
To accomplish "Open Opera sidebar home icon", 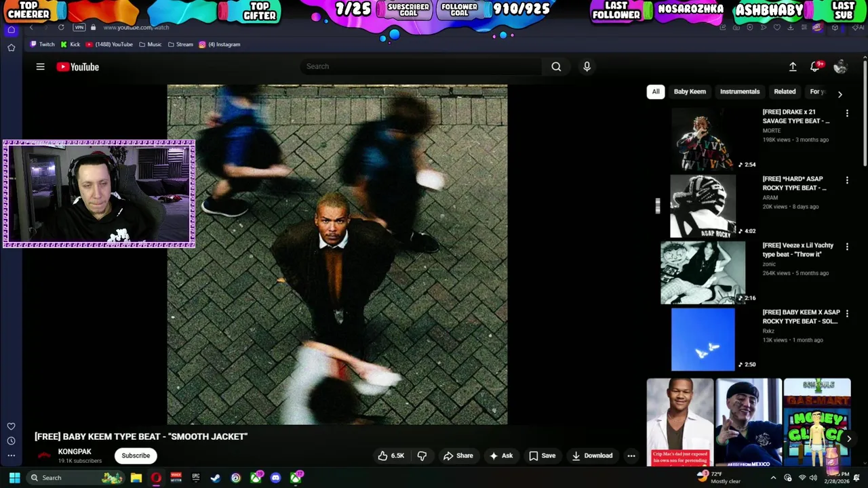I will 11,30.
